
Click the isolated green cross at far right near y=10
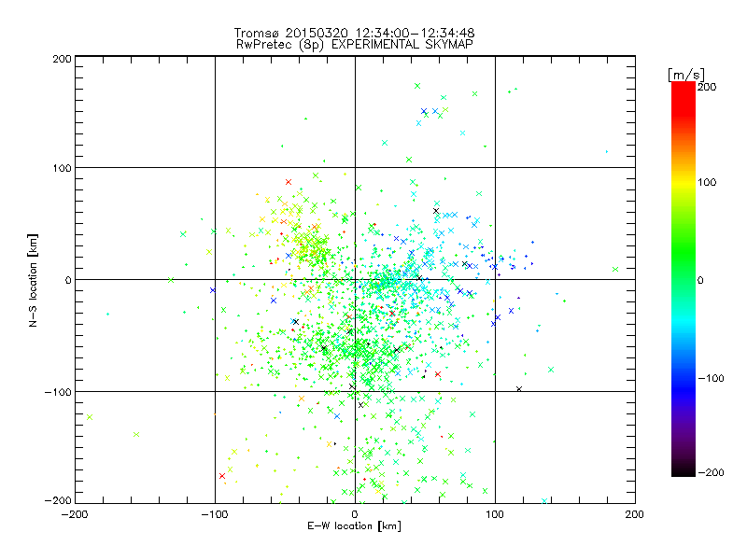[615, 269]
